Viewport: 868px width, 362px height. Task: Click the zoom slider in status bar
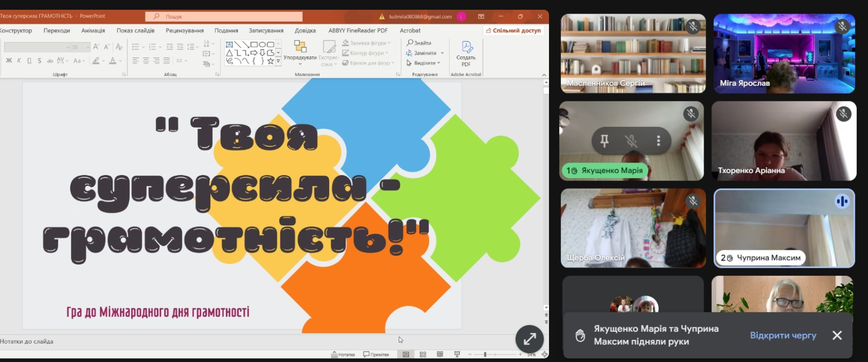click(x=485, y=354)
